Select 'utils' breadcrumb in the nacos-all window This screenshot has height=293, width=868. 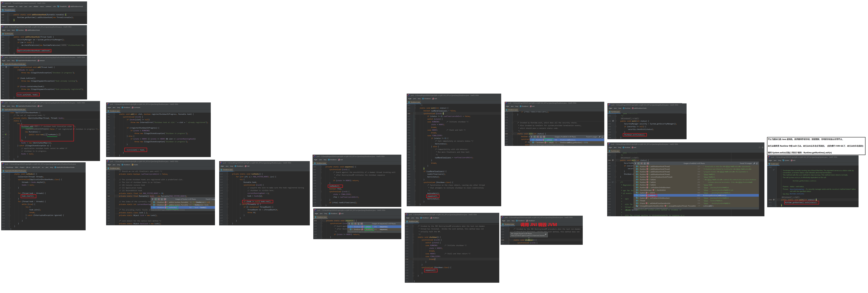click(55, 6)
